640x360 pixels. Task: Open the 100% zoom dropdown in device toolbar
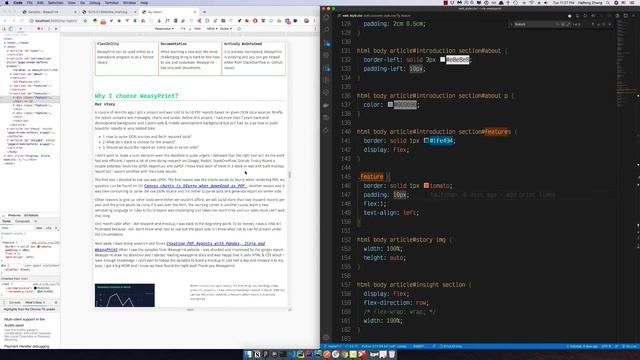211,29
